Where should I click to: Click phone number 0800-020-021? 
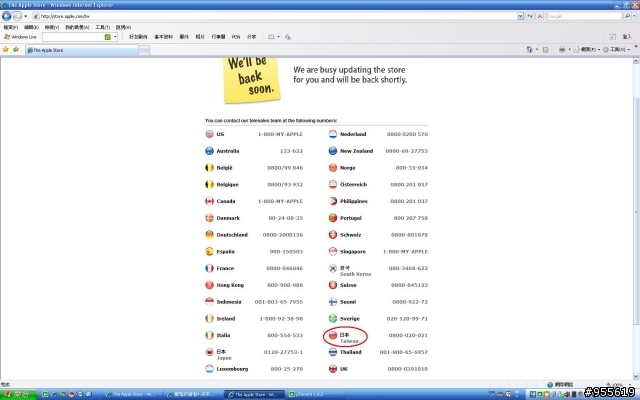click(408, 335)
